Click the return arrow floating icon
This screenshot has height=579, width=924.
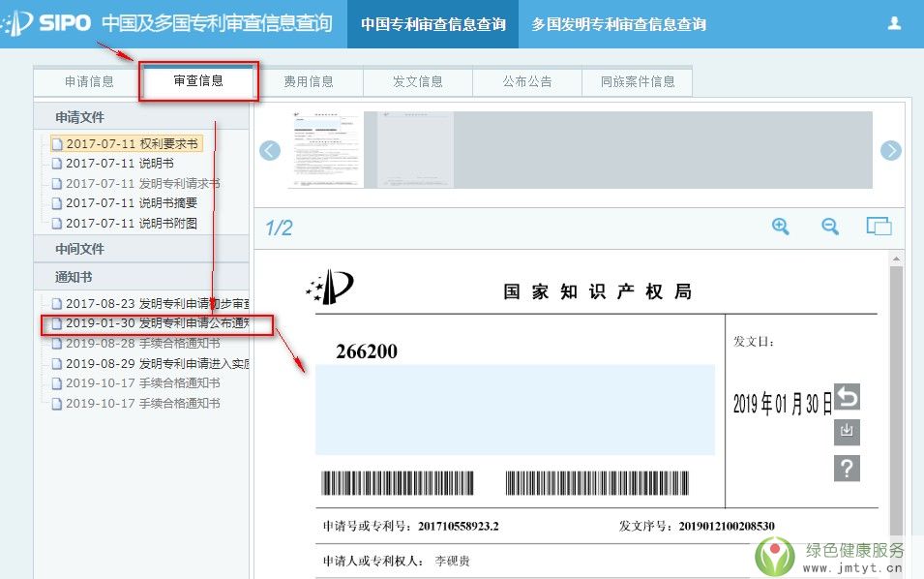tap(847, 397)
